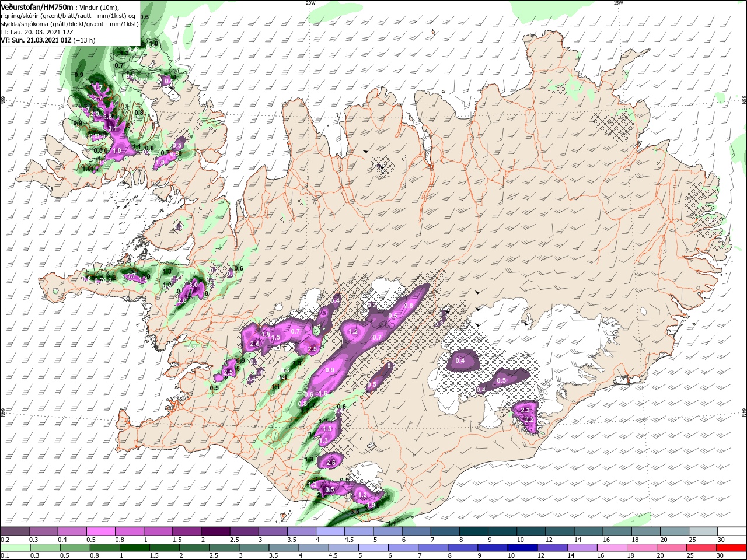Click the '1.6' value in the central purple band
The image size is (747, 560).
322,394
